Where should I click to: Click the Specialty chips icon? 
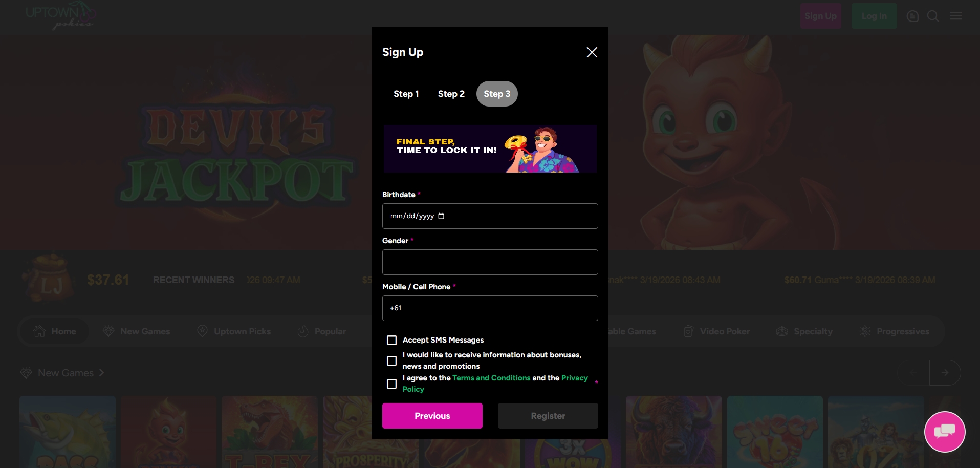782,331
